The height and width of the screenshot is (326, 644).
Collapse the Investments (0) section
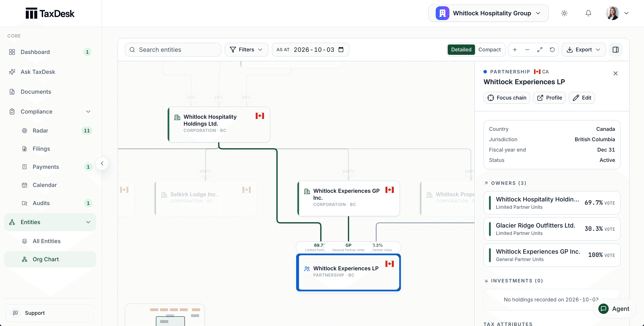point(513,281)
